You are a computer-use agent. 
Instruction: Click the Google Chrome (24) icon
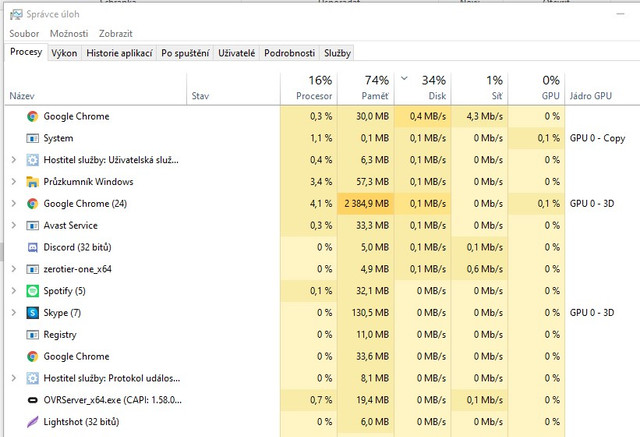[32, 204]
